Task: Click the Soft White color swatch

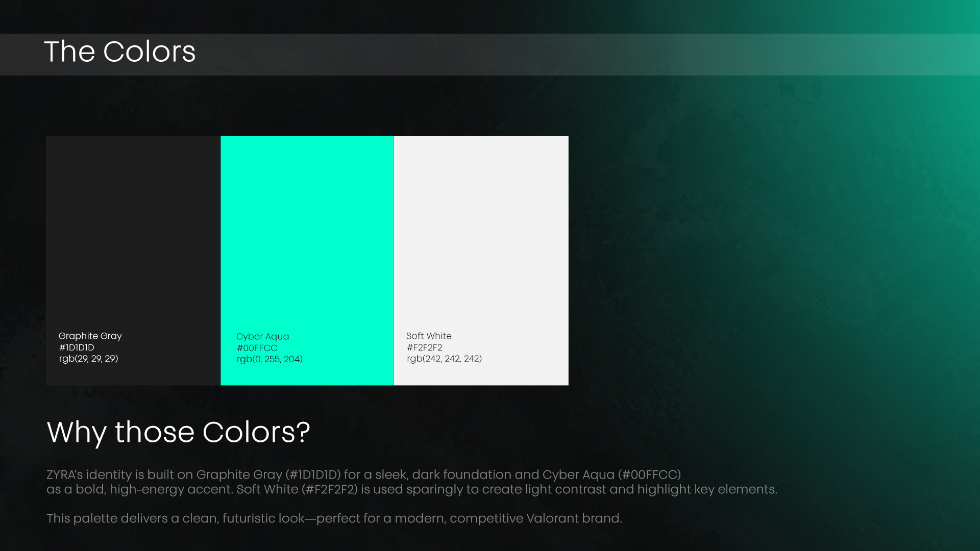Action: (x=481, y=230)
